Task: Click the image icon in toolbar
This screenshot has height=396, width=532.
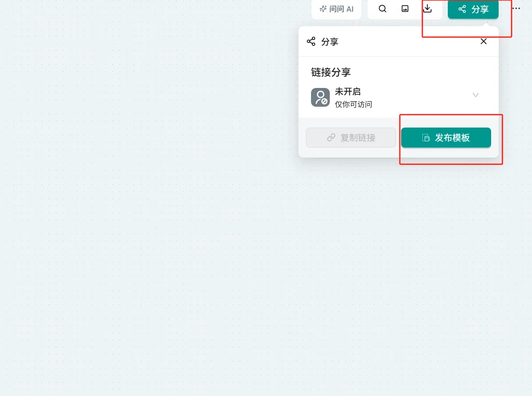Action: (405, 9)
